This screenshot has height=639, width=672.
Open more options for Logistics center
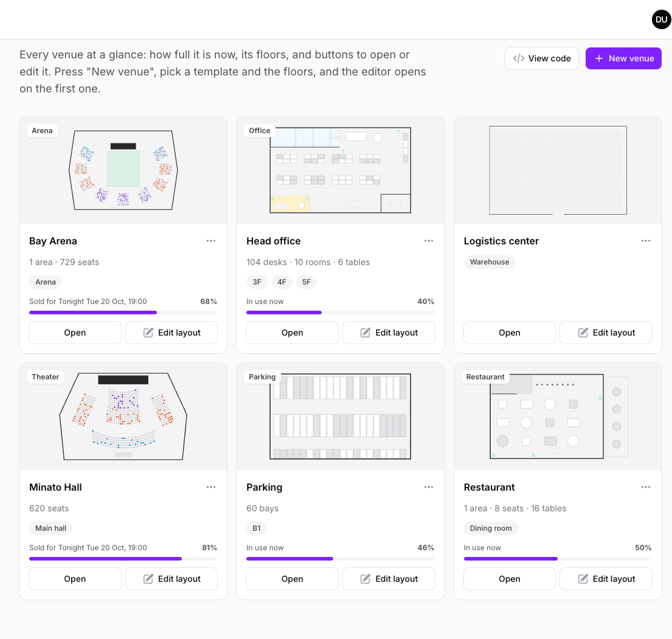[x=646, y=241]
